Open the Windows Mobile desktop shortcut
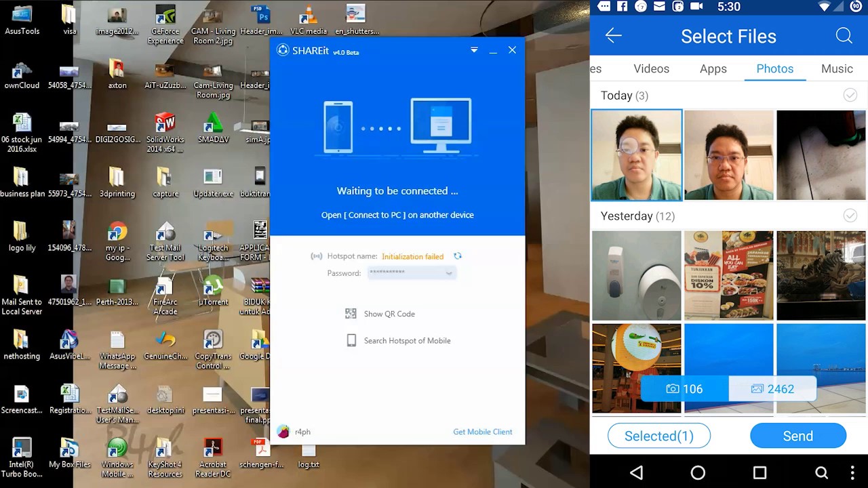The image size is (868, 488). tap(117, 458)
